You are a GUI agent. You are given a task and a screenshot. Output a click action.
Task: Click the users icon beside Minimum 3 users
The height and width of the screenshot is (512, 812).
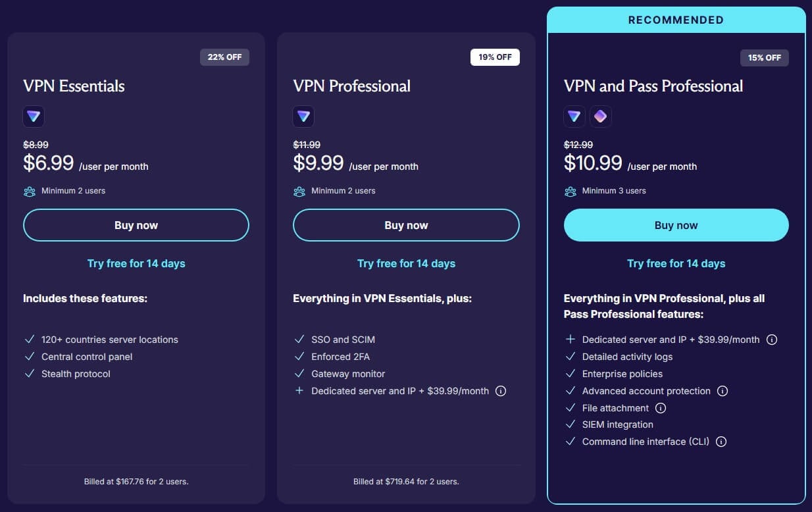click(569, 192)
